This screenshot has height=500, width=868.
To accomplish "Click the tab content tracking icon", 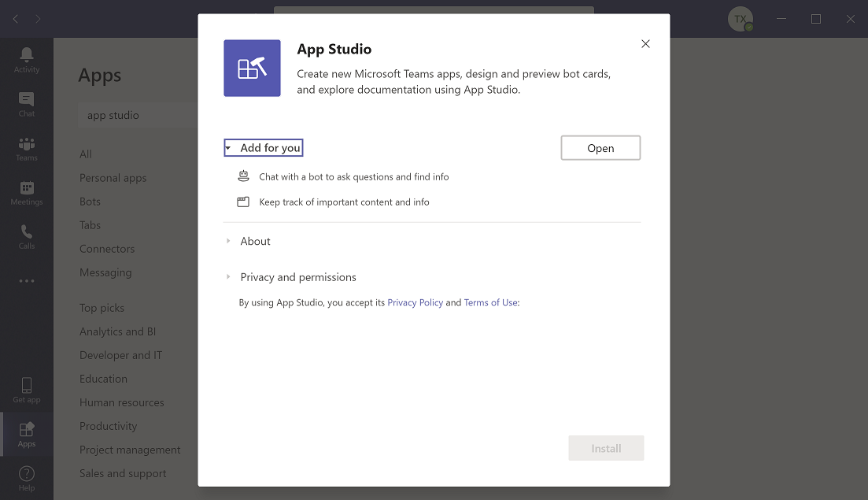I will coord(243,202).
